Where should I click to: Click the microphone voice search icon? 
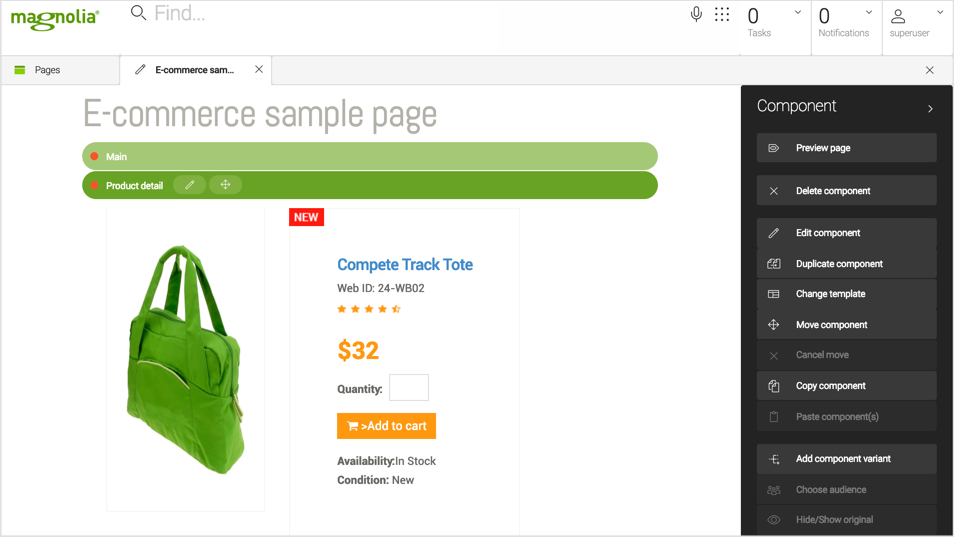click(696, 14)
